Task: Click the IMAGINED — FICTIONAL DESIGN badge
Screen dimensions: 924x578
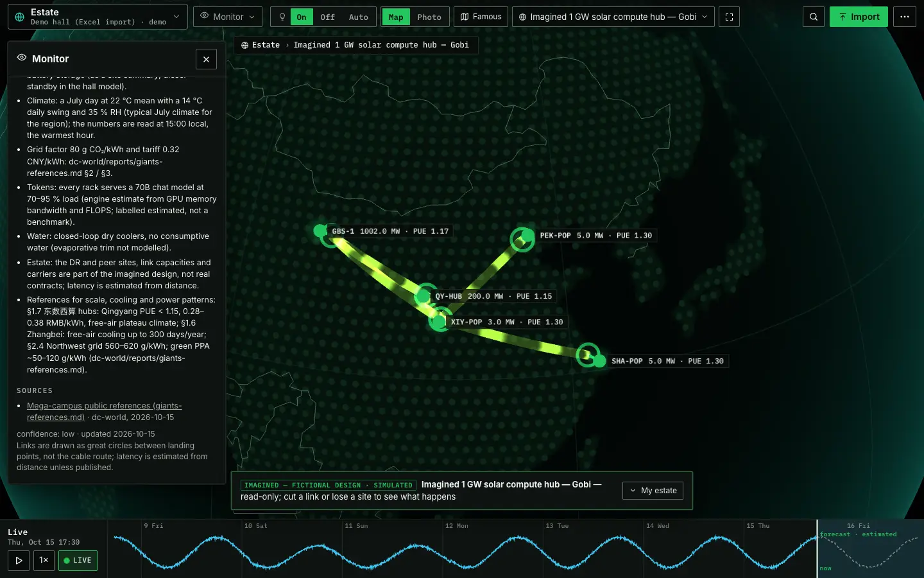Action: [x=329, y=485]
